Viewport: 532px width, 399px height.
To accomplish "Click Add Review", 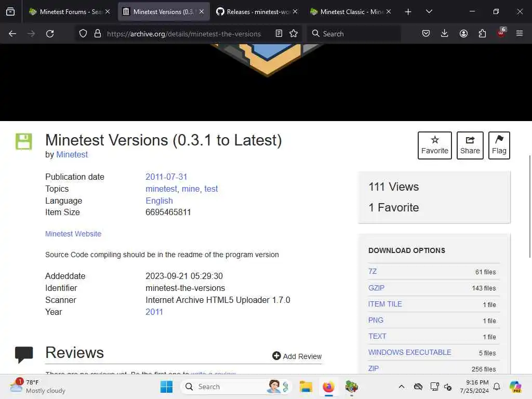I will click(297, 356).
